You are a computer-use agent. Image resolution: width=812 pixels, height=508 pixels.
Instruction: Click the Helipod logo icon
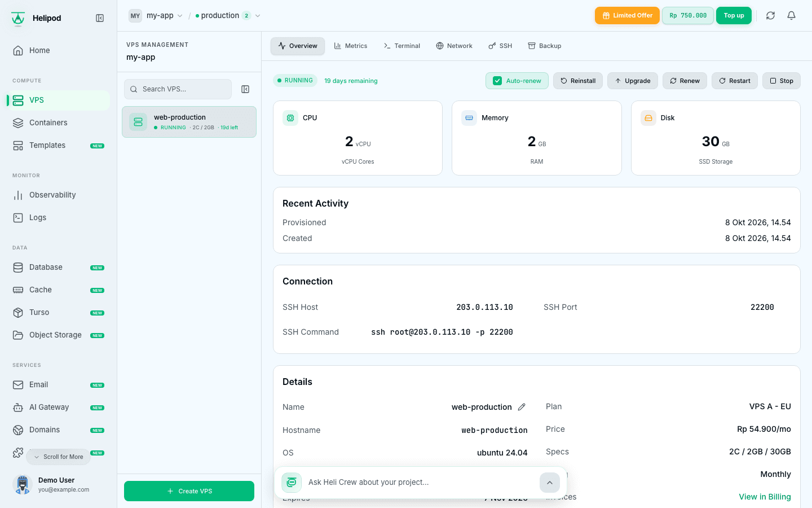pyautogui.click(x=18, y=18)
